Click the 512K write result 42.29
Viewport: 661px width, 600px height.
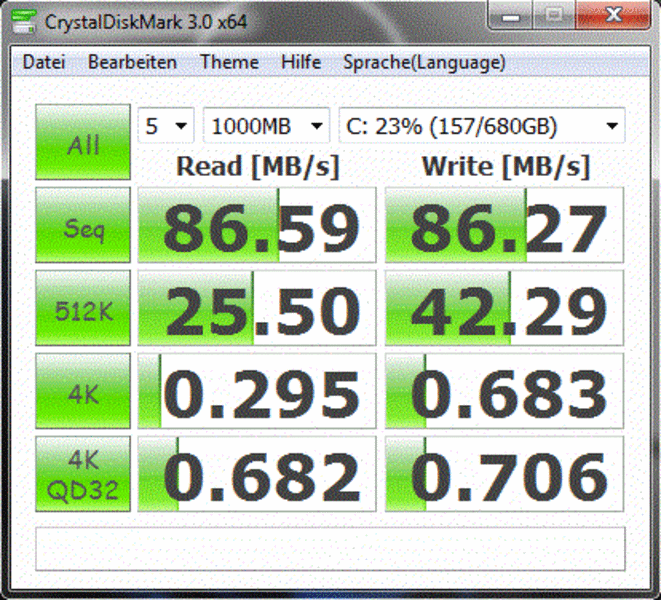504,308
